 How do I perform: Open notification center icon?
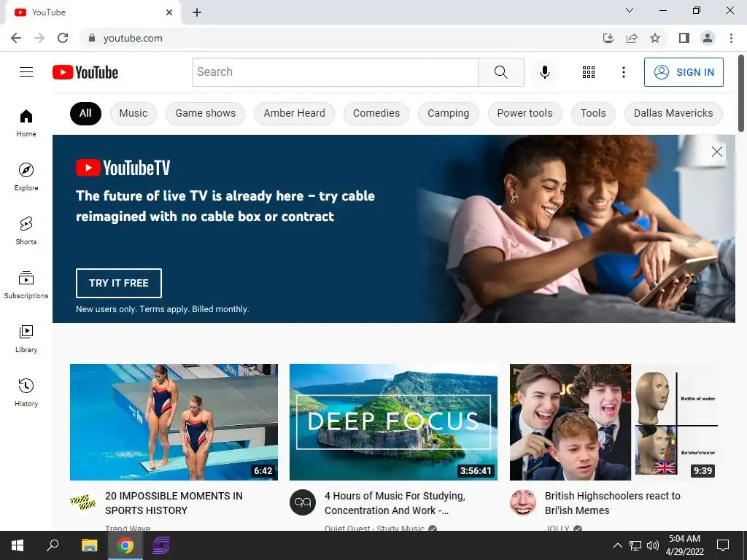click(x=723, y=545)
